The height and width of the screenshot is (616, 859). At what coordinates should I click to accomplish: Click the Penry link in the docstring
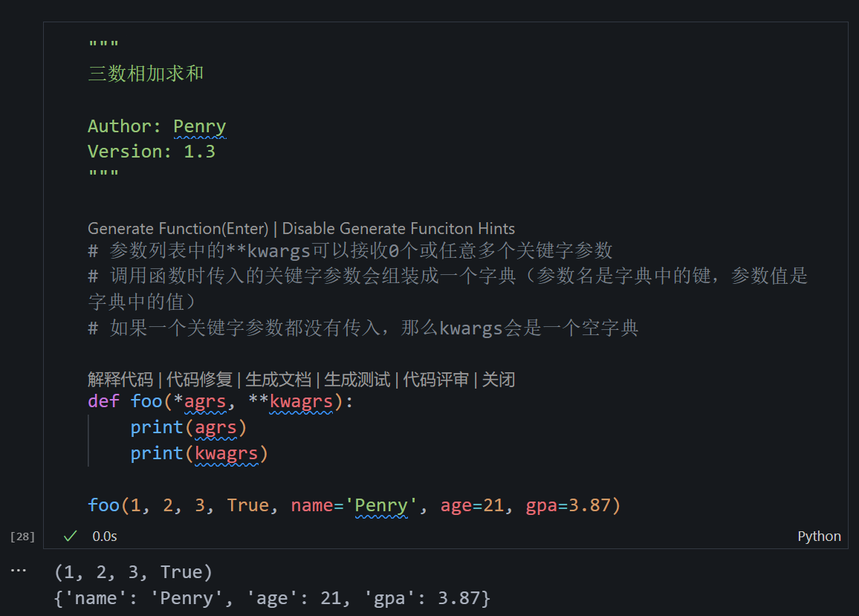(x=199, y=126)
